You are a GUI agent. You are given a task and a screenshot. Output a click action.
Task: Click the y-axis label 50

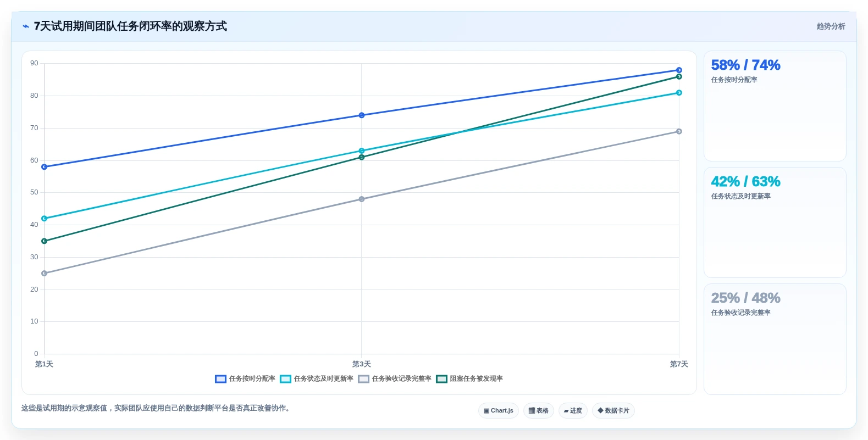35,193
